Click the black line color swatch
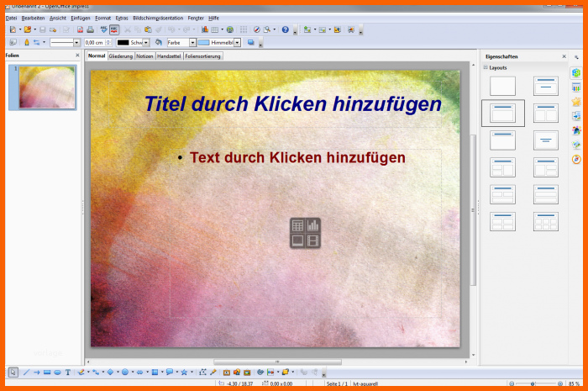The width and height of the screenshot is (588, 391). coord(123,43)
